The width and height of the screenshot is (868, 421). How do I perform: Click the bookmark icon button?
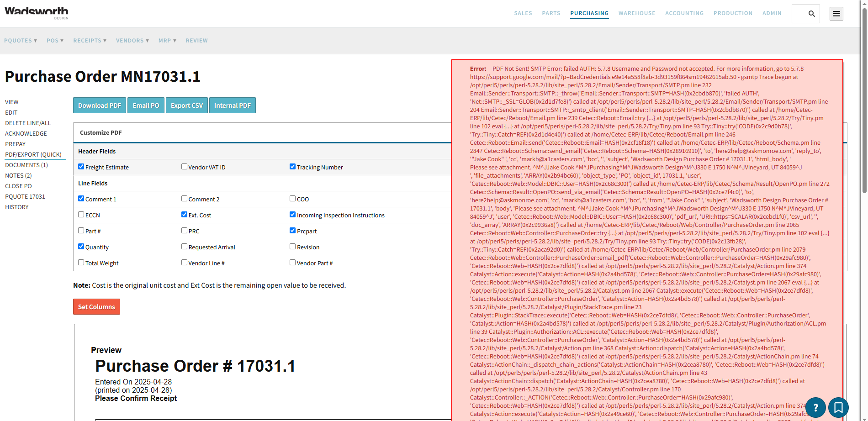coord(838,407)
